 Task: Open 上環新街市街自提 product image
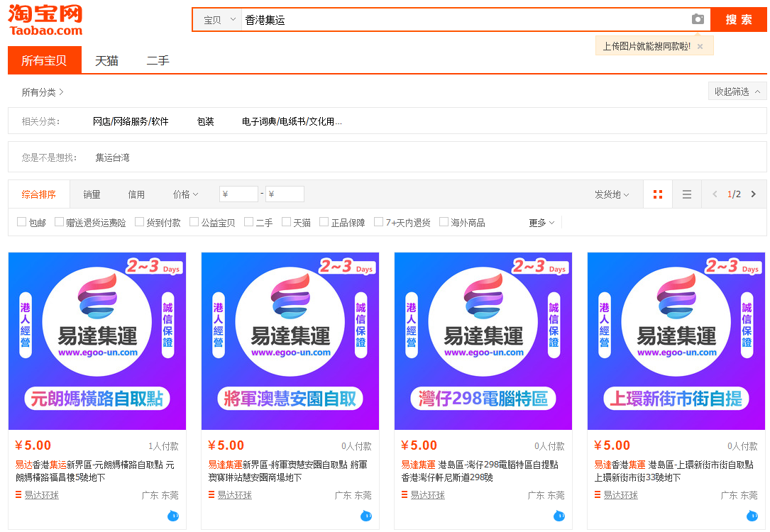(x=676, y=341)
